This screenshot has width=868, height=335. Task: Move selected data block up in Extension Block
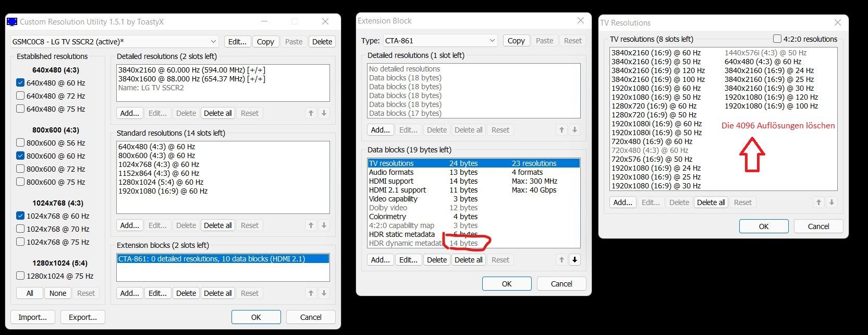pyautogui.click(x=561, y=260)
